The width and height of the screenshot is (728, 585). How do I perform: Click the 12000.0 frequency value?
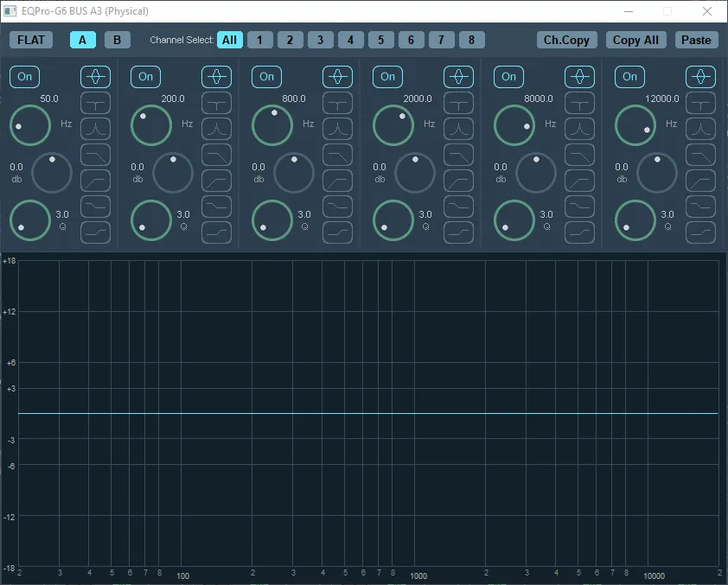tap(662, 99)
